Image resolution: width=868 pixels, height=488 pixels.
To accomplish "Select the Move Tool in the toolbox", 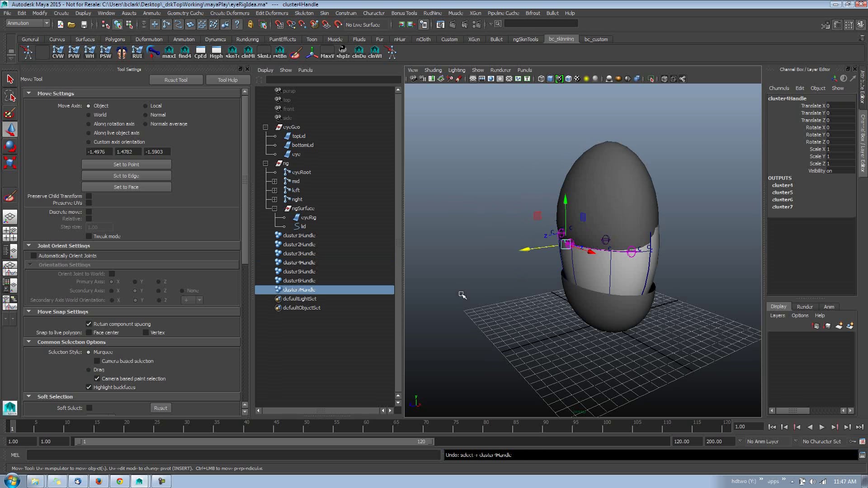I will (x=10, y=130).
